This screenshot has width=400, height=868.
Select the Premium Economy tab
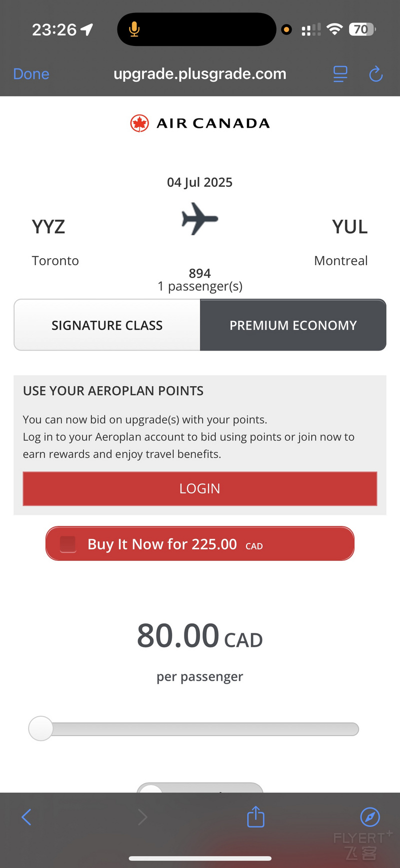coord(293,325)
